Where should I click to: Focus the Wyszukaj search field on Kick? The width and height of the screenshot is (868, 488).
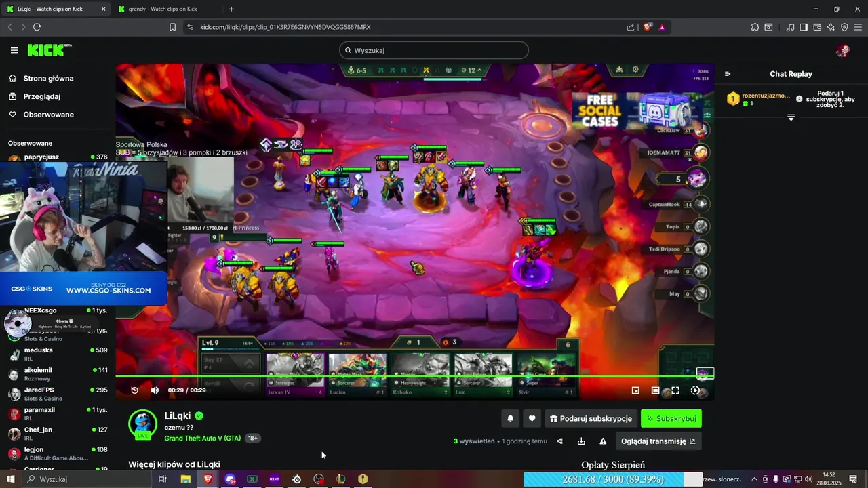[x=434, y=50]
